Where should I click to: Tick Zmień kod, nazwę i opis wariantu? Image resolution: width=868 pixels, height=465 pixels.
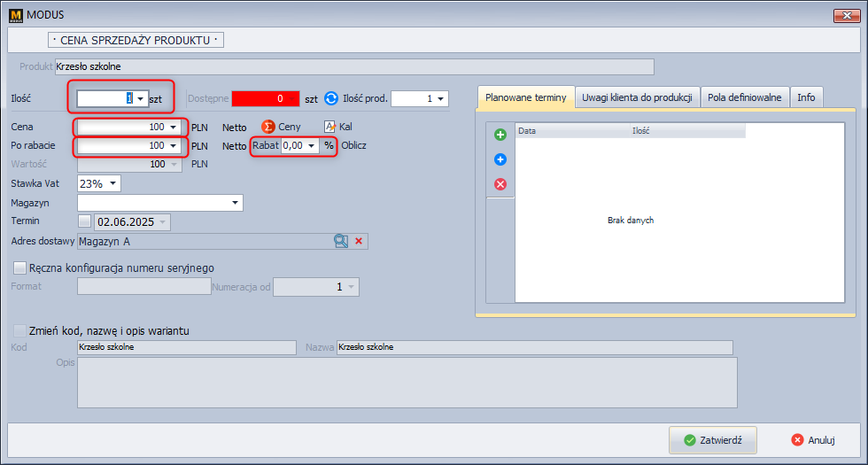19,330
